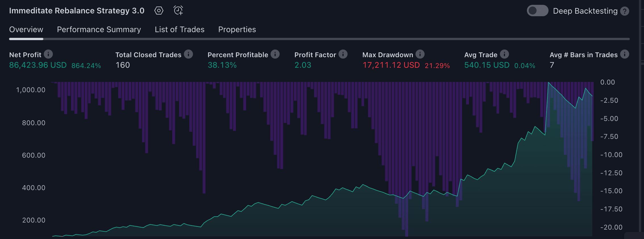Image resolution: width=644 pixels, height=239 pixels.
Task: Open the List of Trades tab
Action: pyautogui.click(x=180, y=30)
